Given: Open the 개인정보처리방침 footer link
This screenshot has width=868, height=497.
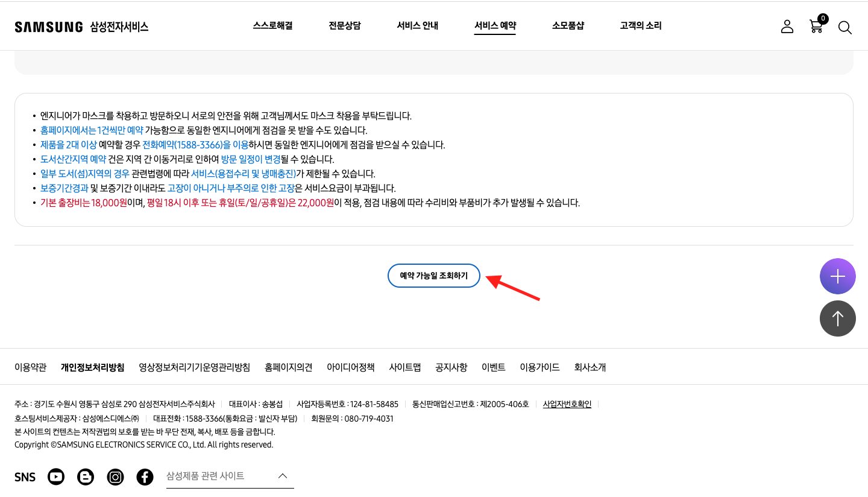Looking at the screenshot, I should (x=93, y=367).
